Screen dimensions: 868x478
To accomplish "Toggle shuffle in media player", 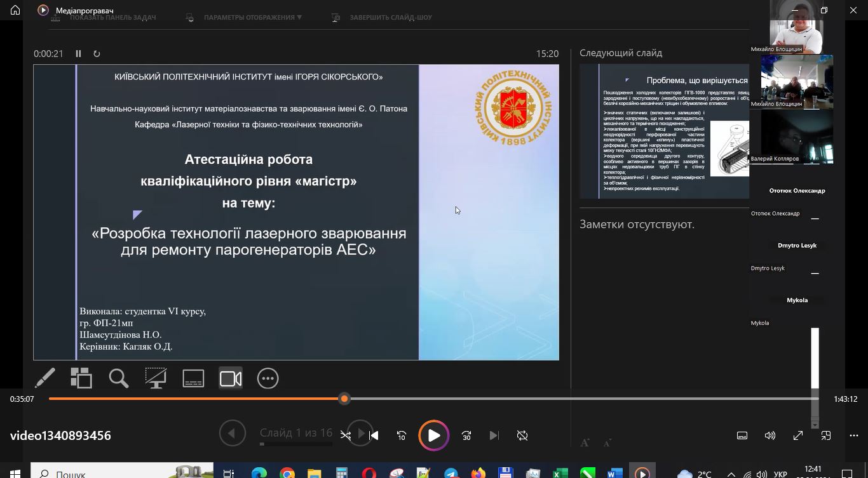I will tap(345, 435).
